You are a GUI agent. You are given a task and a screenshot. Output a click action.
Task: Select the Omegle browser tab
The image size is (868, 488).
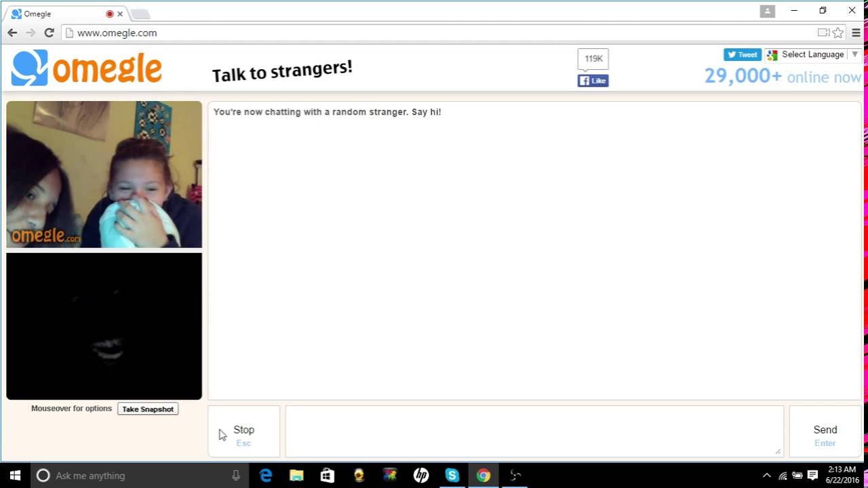66,14
